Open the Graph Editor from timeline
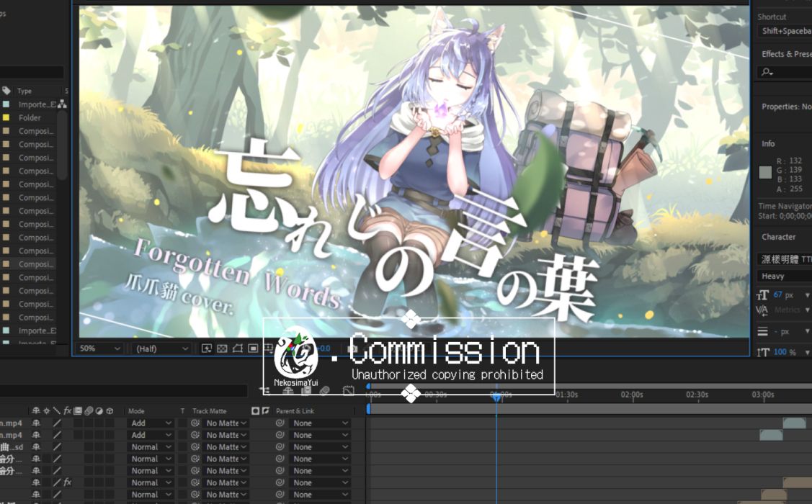Screen dimensions: 812x504 pos(349,390)
